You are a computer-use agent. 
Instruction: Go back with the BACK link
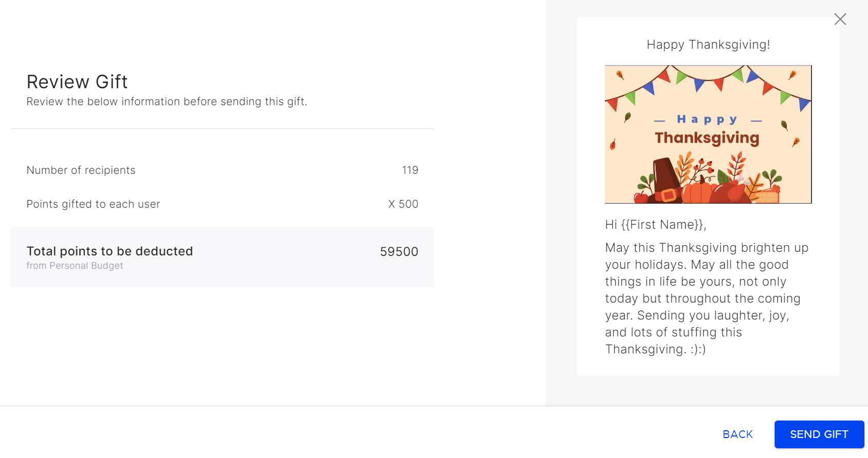click(738, 434)
